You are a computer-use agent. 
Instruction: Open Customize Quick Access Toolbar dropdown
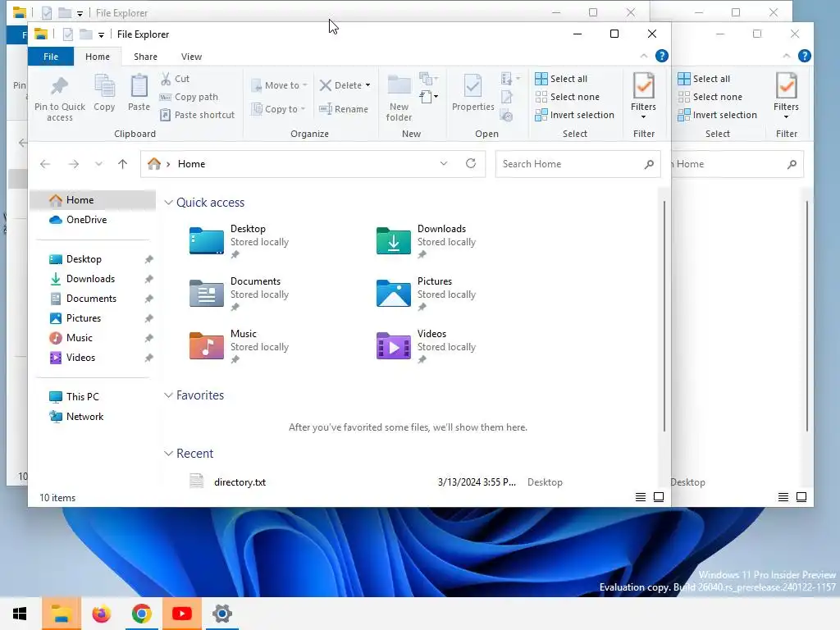[101, 34]
